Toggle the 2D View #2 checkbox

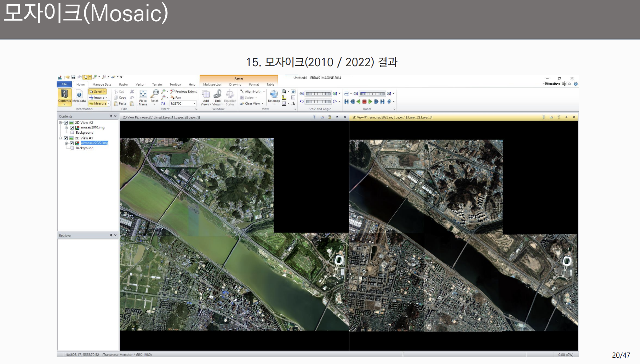pos(66,123)
